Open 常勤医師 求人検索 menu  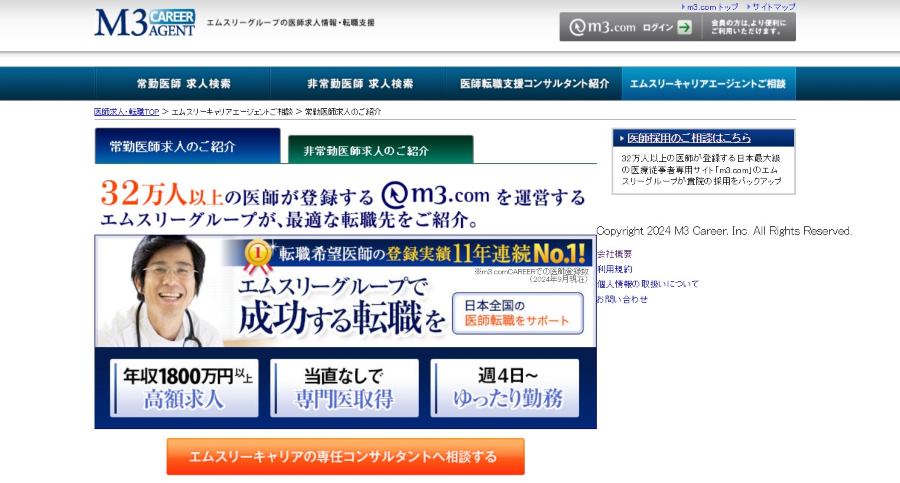(x=183, y=84)
